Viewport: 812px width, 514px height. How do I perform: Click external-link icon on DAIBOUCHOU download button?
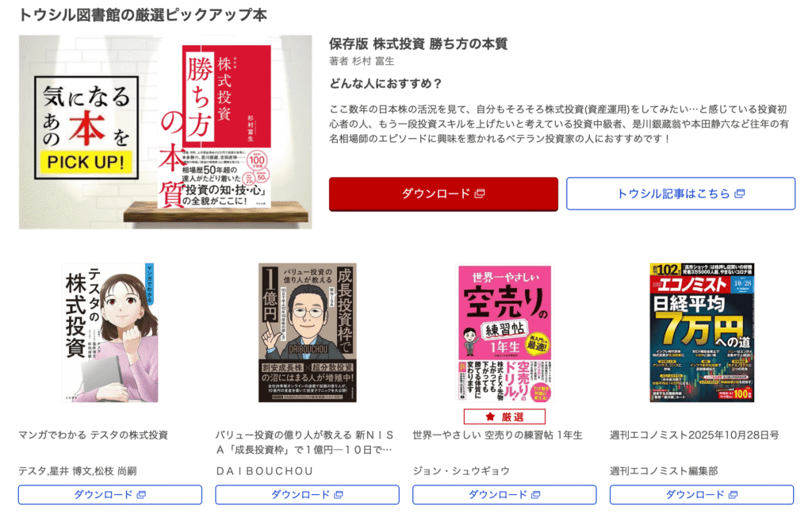click(339, 495)
